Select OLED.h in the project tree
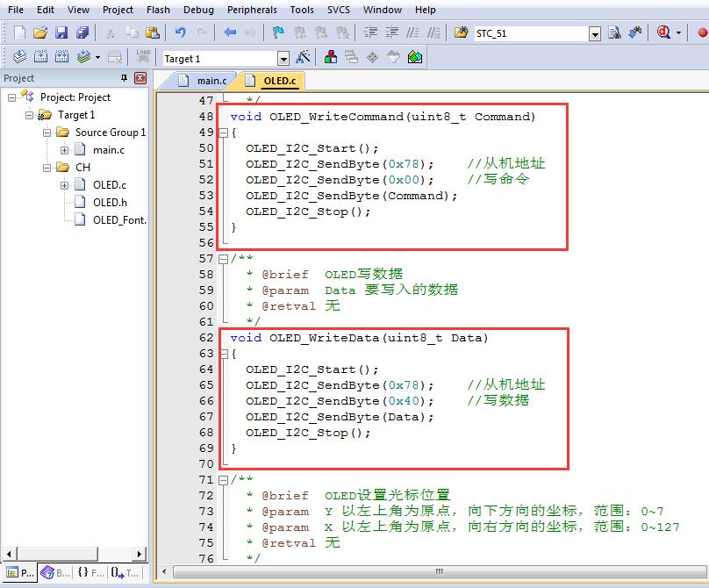709x588 pixels. [110, 203]
